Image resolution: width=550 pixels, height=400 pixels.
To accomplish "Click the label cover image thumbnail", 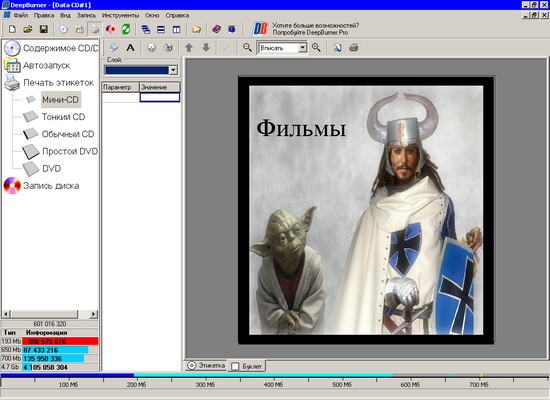I will 366,210.
